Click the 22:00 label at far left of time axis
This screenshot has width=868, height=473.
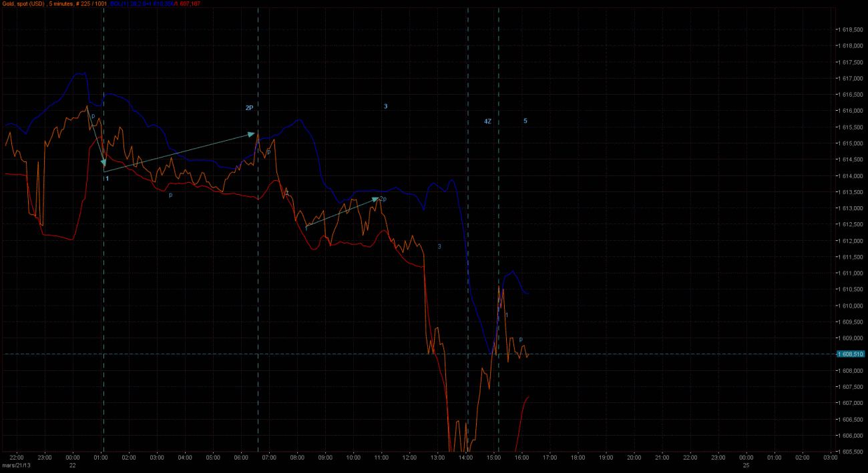16,458
